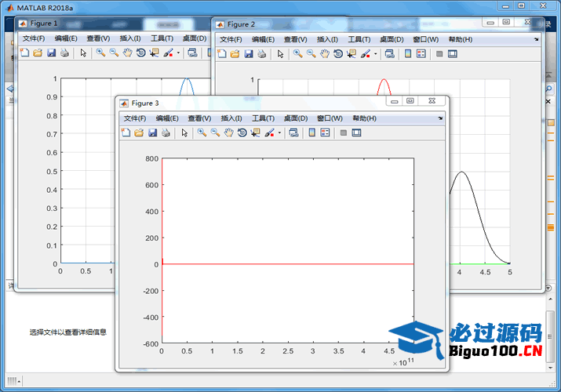Click Print icon in Figure 1 toolbar
Screen dimensions: 561x392
click(x=64, y=53)
